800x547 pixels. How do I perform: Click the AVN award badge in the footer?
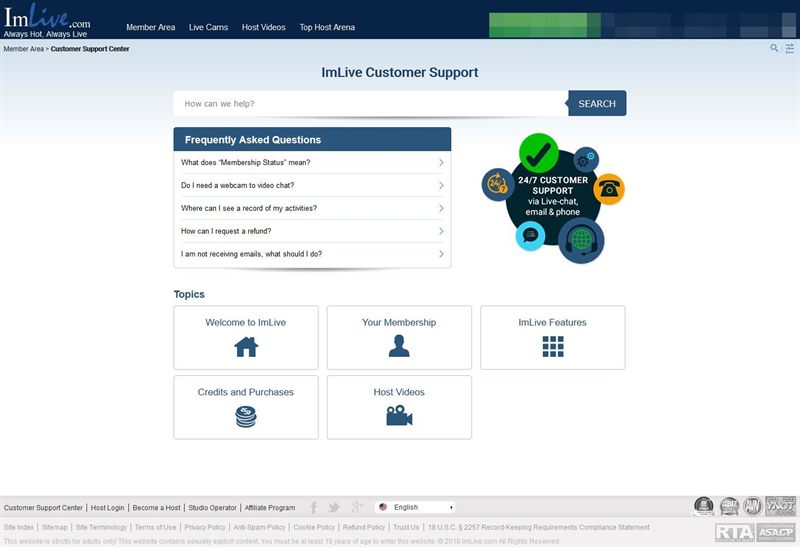753,506
